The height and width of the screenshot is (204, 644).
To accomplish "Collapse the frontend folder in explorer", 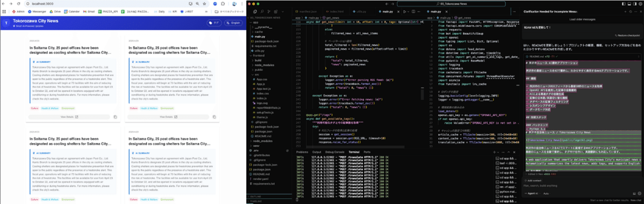I will click(258, 55).
